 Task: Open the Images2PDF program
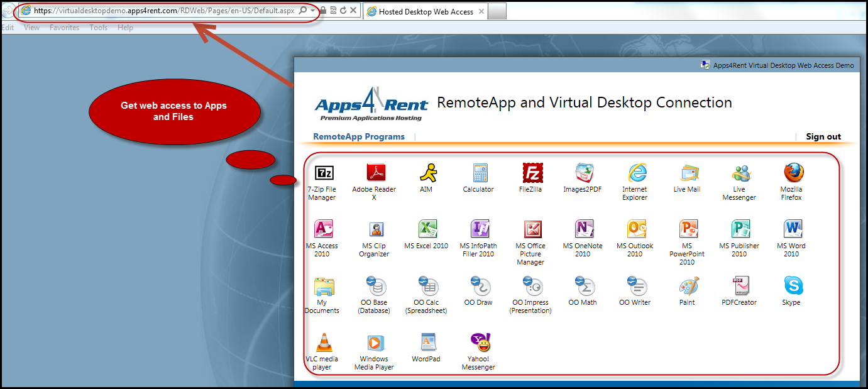(584, 173)
